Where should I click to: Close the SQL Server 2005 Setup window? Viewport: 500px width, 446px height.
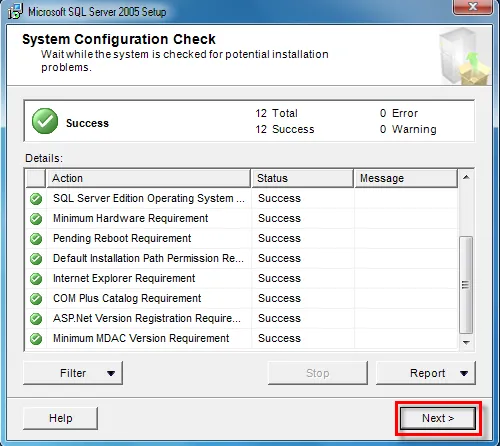pyautogui.click(x=472, y=7)
